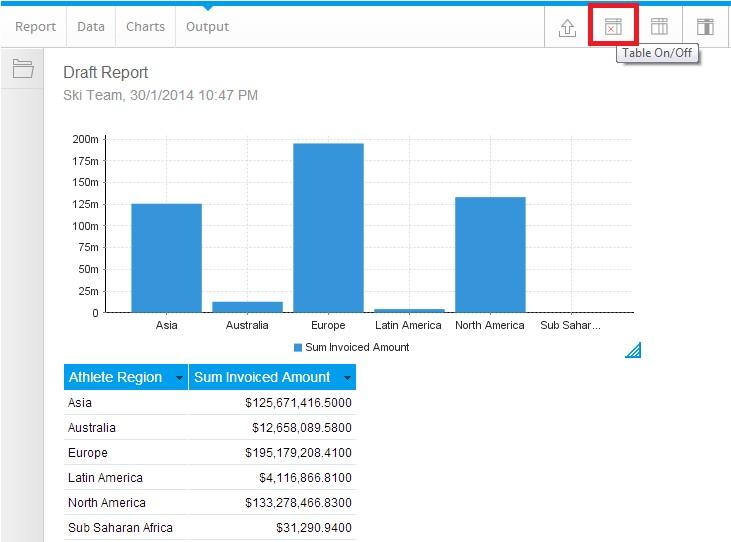Click the 200m y-axis label
Screen dimensions: 731x542
[x=85, y=139]
